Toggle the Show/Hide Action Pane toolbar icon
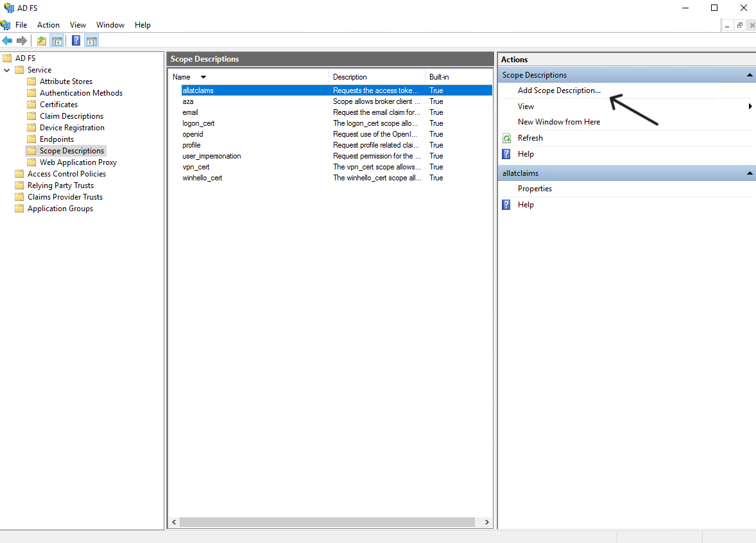The height and width of the screenshot is (543, 756). pos(92,41)
